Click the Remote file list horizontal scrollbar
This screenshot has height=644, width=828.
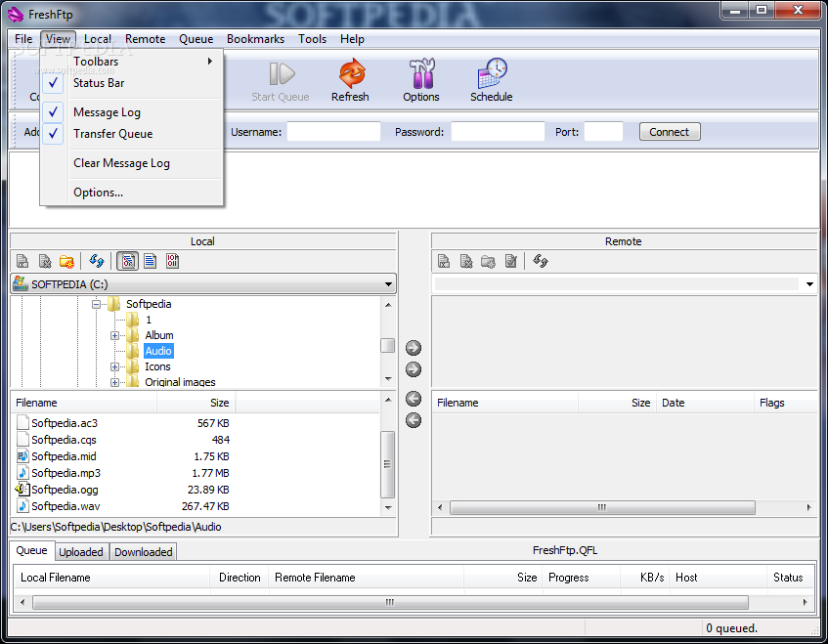coord(602,508)
